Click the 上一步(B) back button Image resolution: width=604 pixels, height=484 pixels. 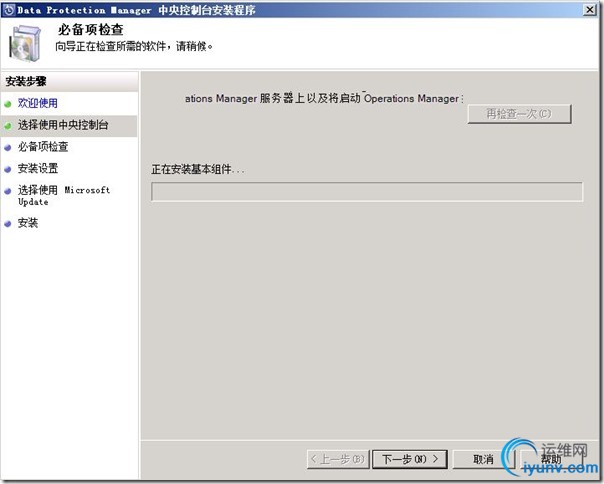point(338,459)
